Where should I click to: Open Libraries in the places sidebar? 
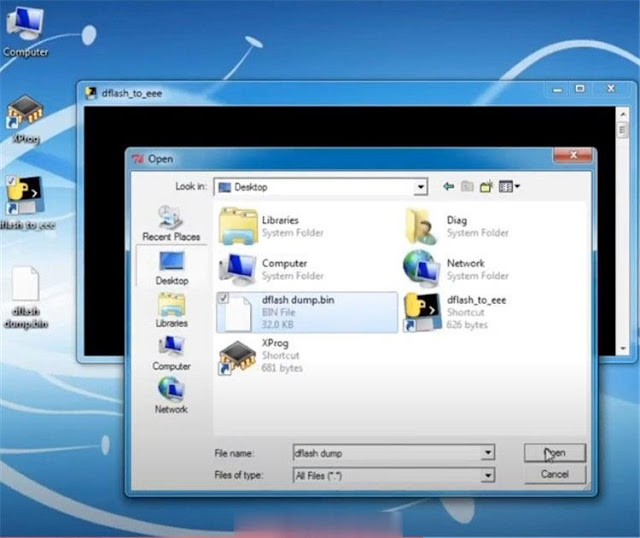[x=171, y=310]
